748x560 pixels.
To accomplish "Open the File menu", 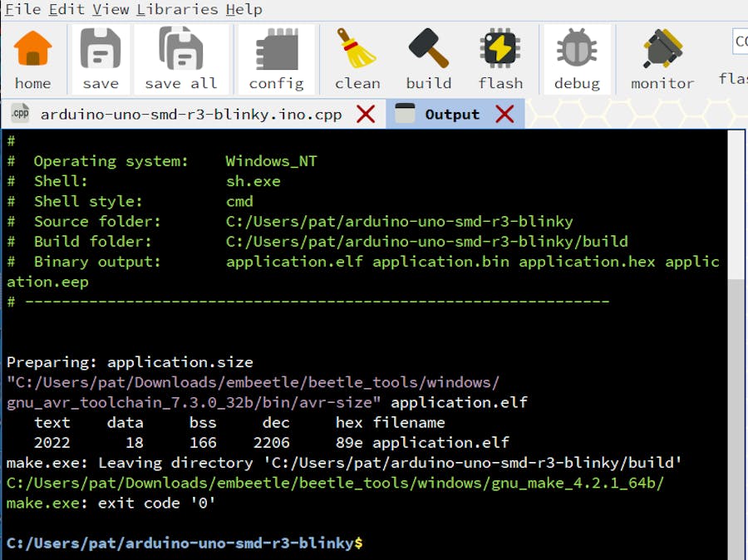I will 22,10.
